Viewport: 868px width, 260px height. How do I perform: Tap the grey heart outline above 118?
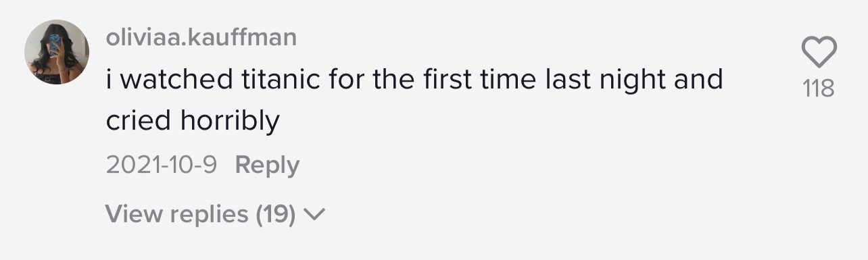(819, 52)
